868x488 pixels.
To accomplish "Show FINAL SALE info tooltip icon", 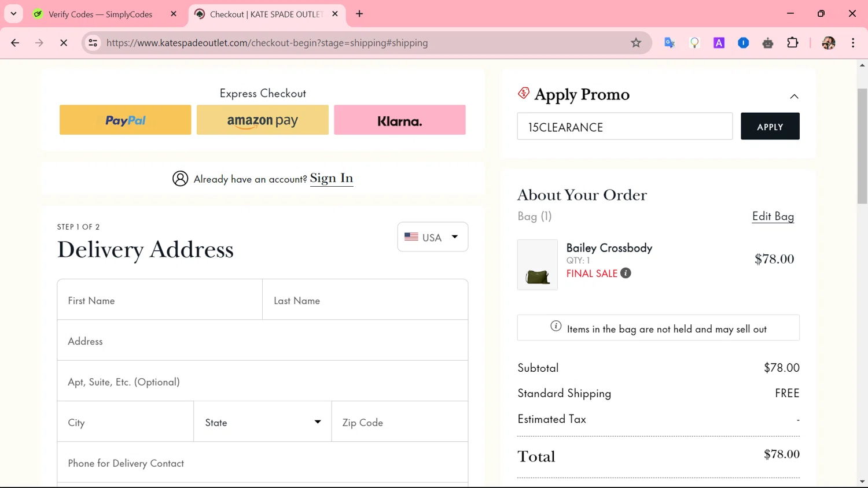I will [626, 273].
